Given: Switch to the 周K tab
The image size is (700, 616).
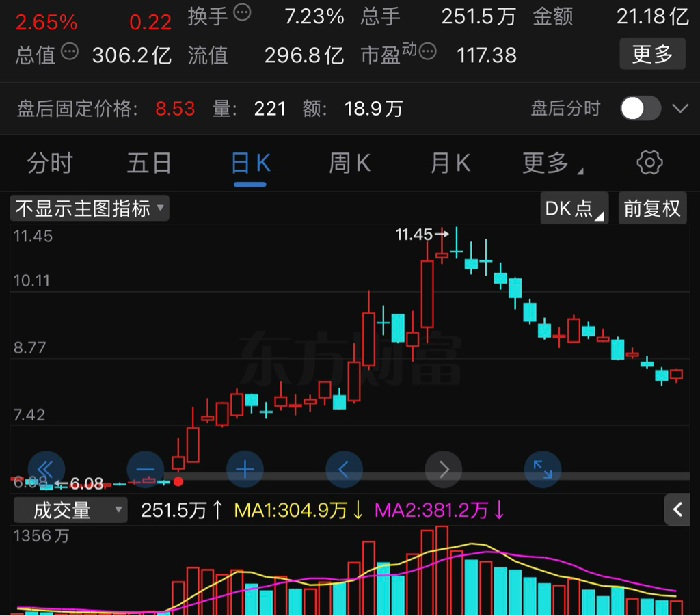Looking at the screenshot, I should tap(349, 163).
